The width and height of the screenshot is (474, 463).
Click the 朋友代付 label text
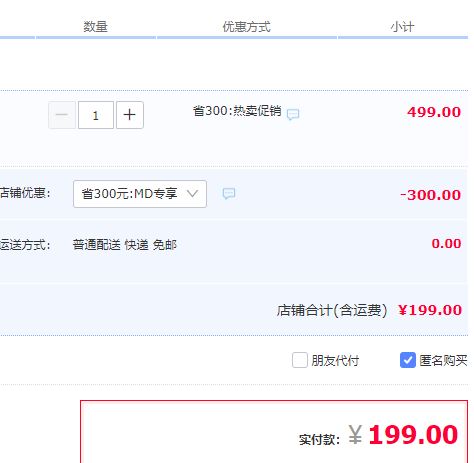pyautogui.click(x=335, y=361)
